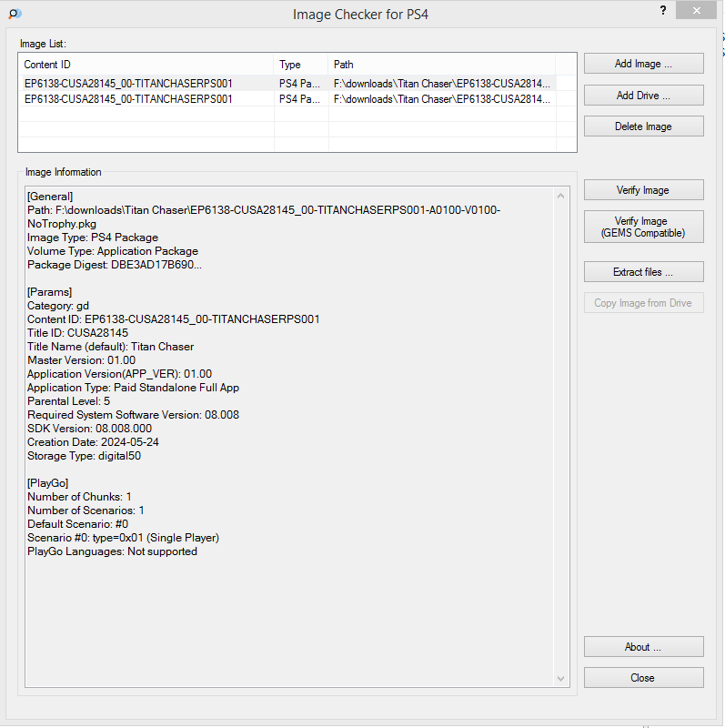The height and width of the screenshot is (728, 725).
Task: Click the [Params] section heading
Action: click(x=50, y=292)
